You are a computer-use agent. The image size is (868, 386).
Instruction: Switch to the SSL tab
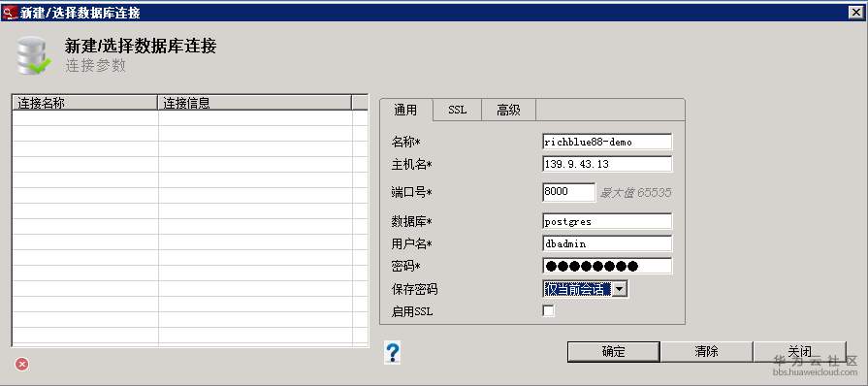(x=457, y=111)
